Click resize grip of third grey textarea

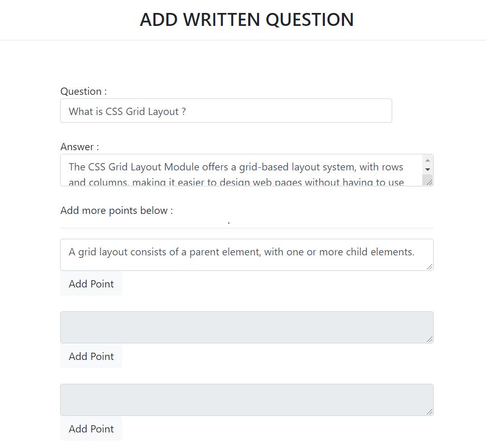coord(430,412)
